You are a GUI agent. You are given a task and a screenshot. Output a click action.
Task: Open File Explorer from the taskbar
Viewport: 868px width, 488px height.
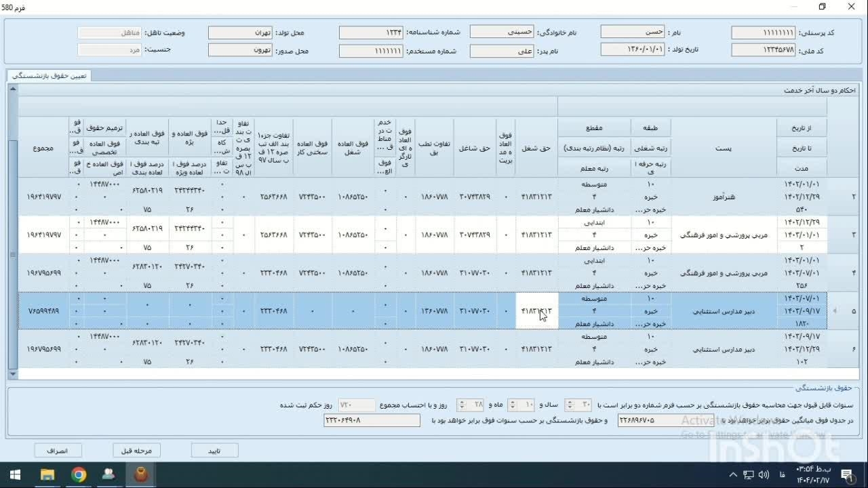point(47,474)
